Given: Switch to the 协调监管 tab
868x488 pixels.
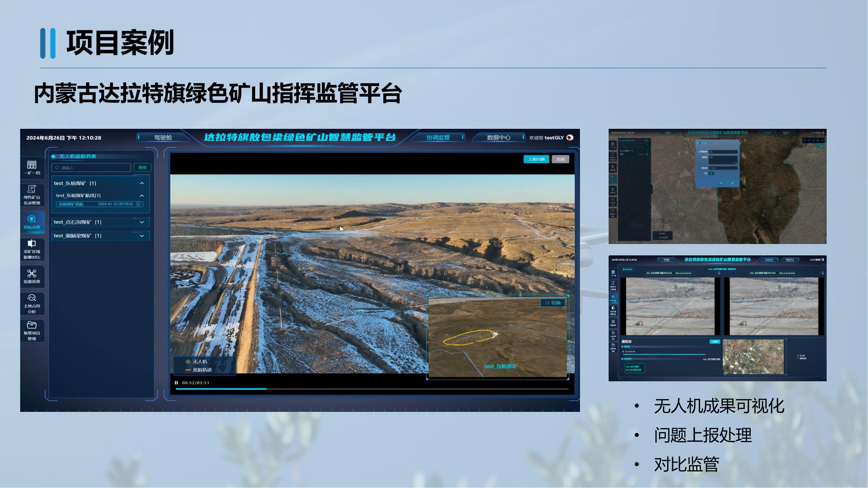Looking at the screenshot, I should tap(438, 137).
